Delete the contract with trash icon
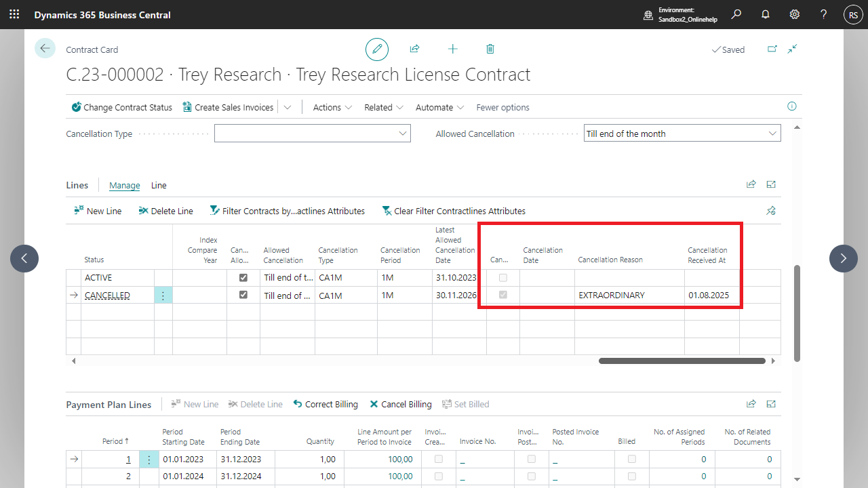Viewport: 868px width, 488px height. pos(490,49)
